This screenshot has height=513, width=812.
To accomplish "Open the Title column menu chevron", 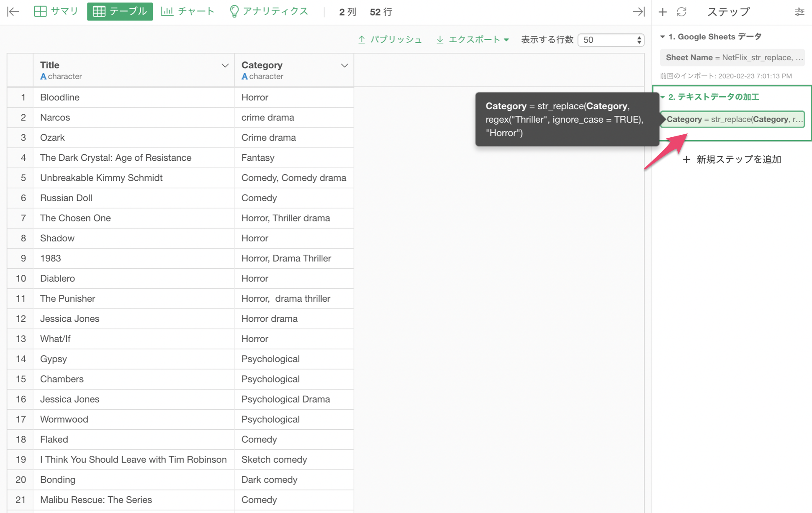I will tap(225, 65).
